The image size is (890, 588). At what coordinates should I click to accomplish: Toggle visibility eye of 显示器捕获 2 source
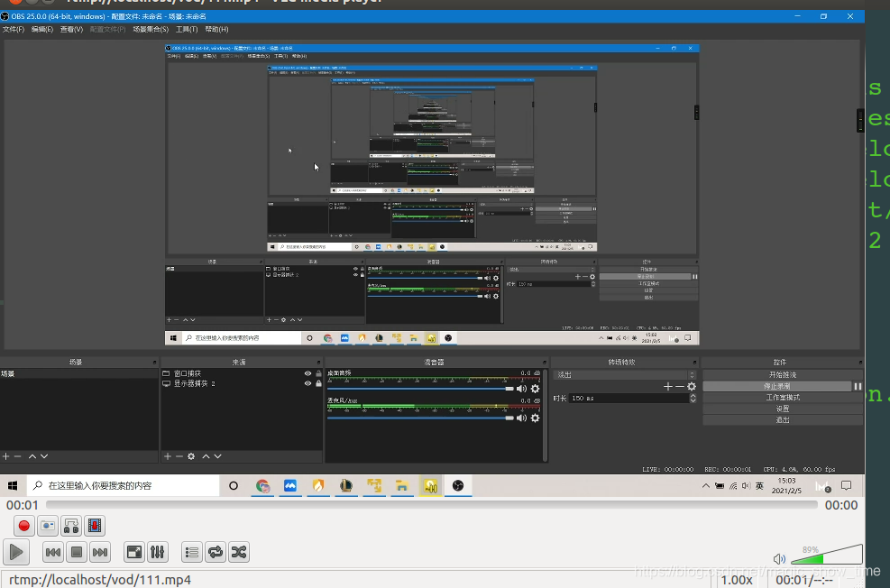click(307, 383)
